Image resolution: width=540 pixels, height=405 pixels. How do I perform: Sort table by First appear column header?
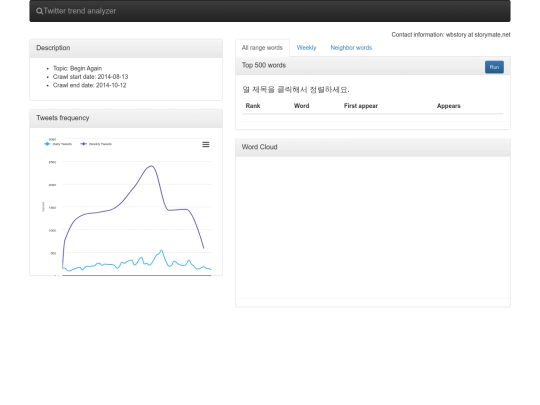[361, 106]
